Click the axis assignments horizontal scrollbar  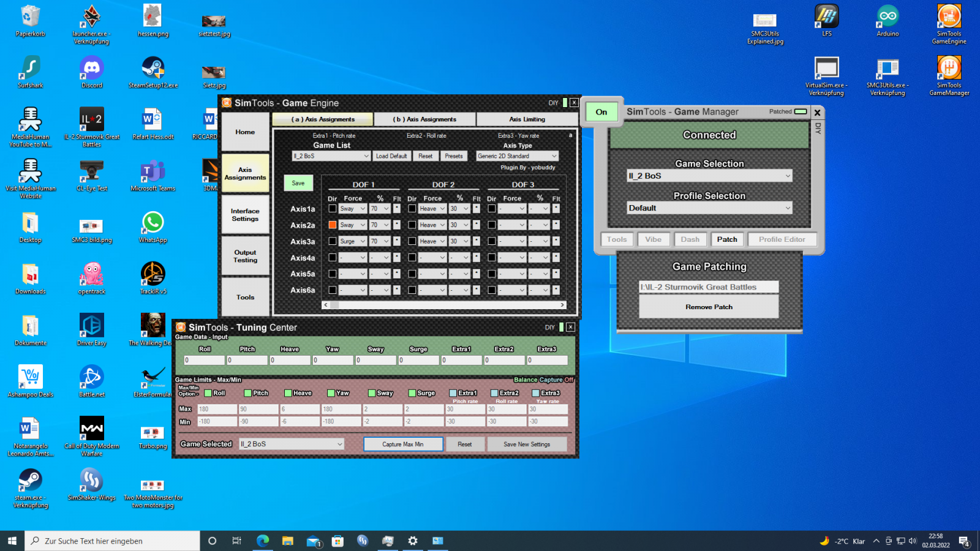point(444,305)
